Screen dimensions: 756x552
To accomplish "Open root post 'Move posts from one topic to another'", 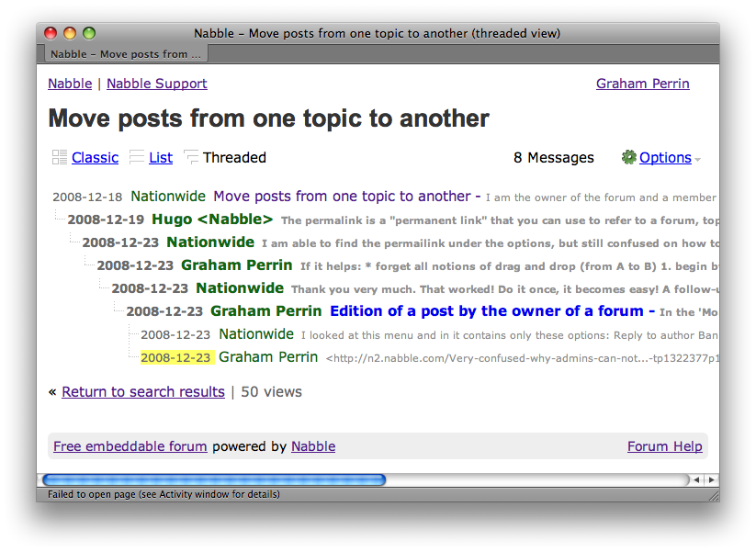I will click(x=342, y=197).
